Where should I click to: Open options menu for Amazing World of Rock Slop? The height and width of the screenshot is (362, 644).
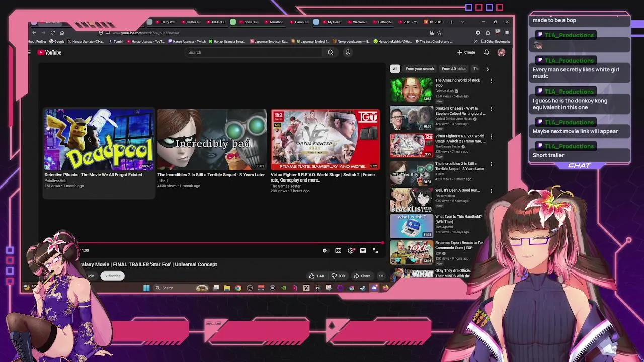coord(492,80)
